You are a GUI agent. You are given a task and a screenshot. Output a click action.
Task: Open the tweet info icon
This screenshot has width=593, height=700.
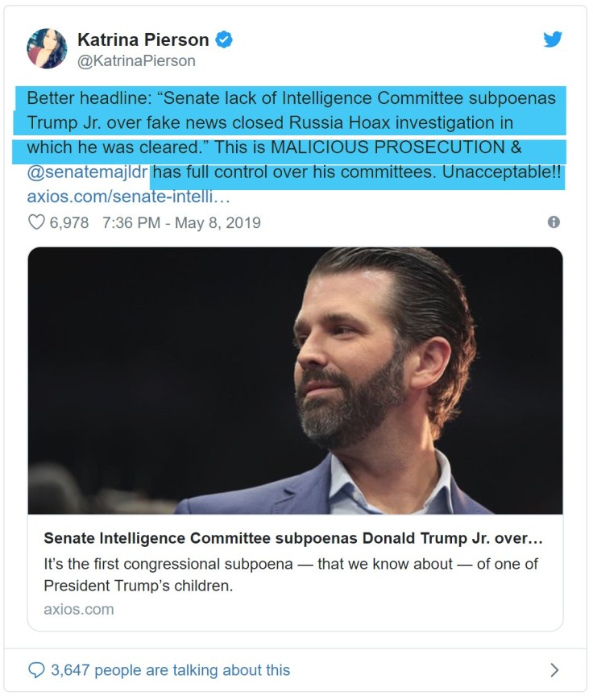click(554, 222)
